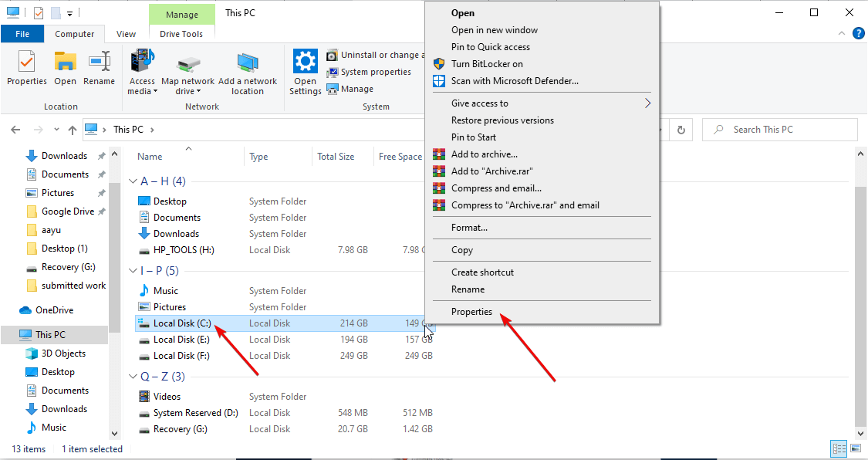Click the Access media ribbon icon
This screenshot has width=868, height=460.
(x=142, y=69)
